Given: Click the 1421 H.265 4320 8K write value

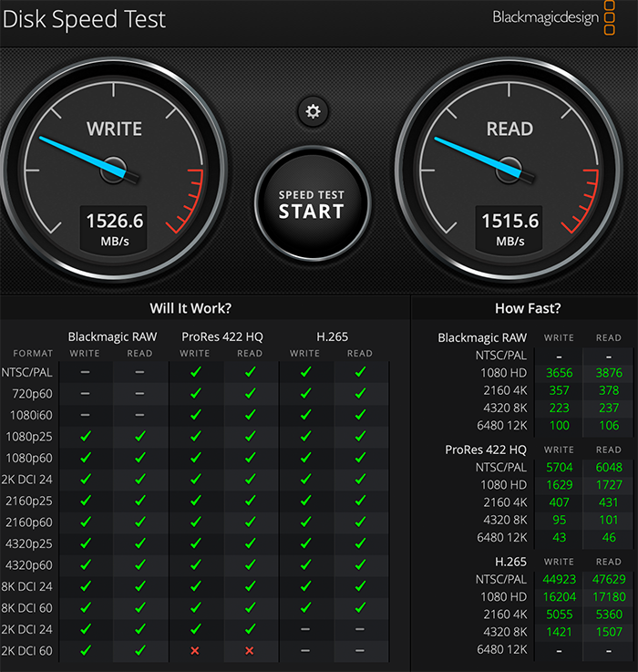Looking at the screenshot, I should [559, 632].
